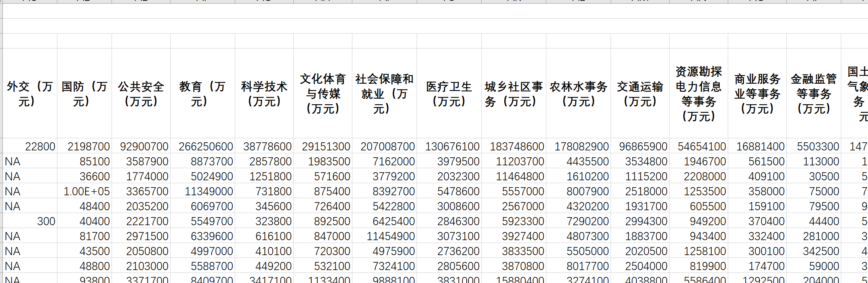Click the cell containing 7290200

coord(578,221)
